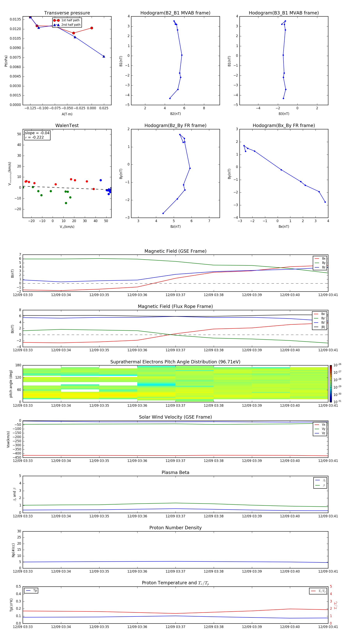This screenshot has width=351, height=644.
Task: Click the Magnetic Field (GSE Frame) title
Action: [x=175, y=251]
